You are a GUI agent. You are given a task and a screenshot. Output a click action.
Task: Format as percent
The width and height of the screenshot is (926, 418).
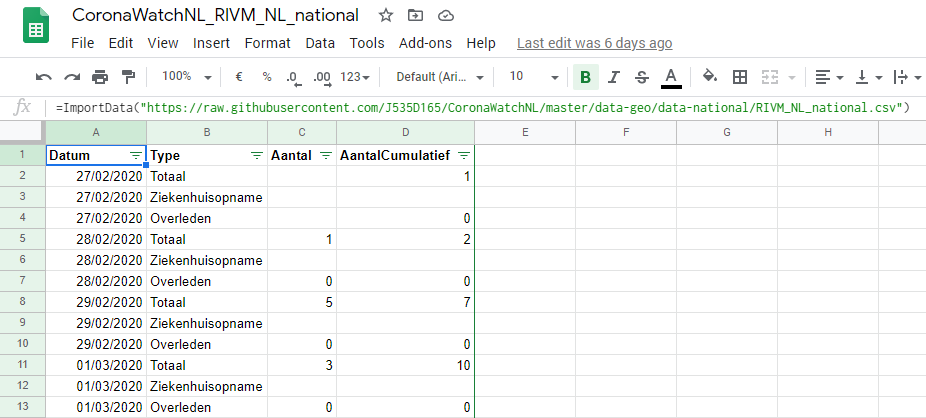point(267,77)
